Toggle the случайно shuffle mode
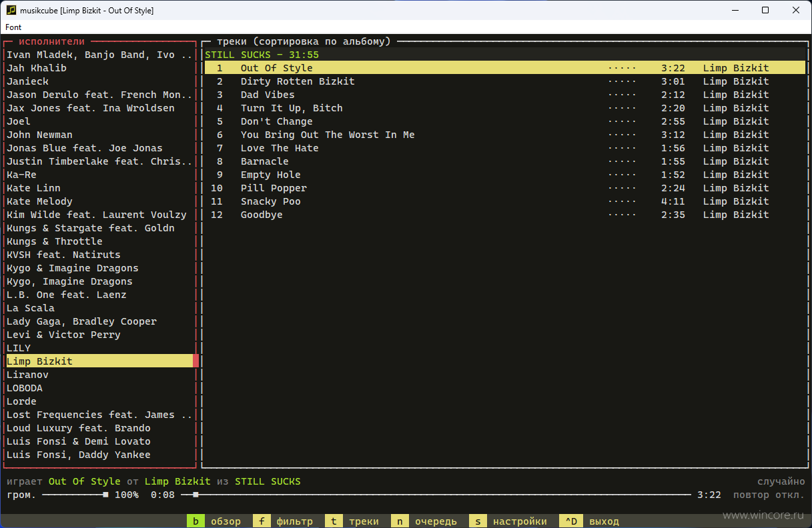Image resolution: width=812 pixels, height=528 pixels. click(x=781, y=481)
